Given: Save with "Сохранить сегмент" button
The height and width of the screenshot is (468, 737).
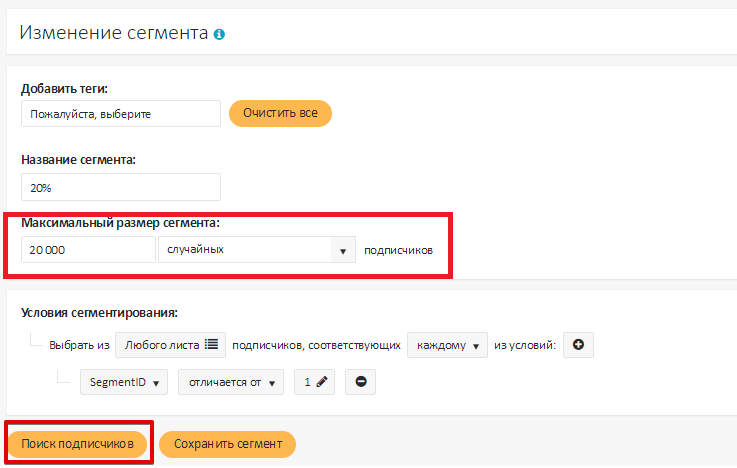Looking at the screenshot, I should click(228, 444).
